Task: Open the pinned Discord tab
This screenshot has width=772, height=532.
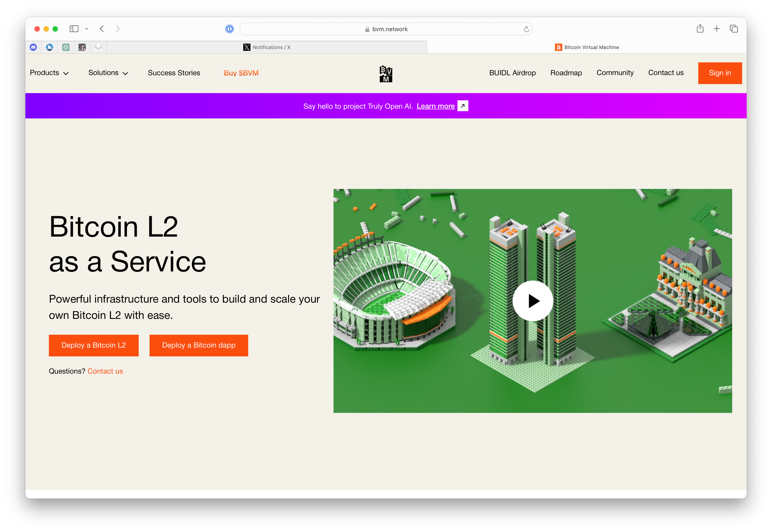Action: [x=33, y=47]
